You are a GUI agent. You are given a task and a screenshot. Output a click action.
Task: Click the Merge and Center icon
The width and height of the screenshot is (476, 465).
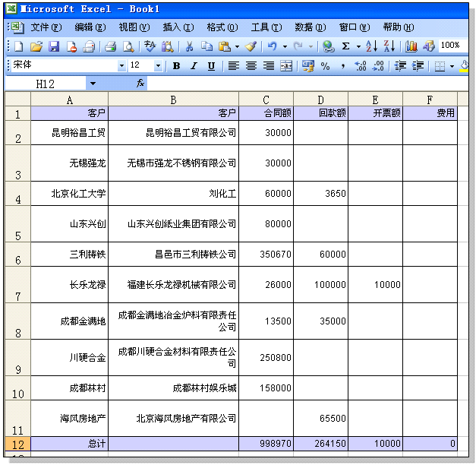(286, 66)
